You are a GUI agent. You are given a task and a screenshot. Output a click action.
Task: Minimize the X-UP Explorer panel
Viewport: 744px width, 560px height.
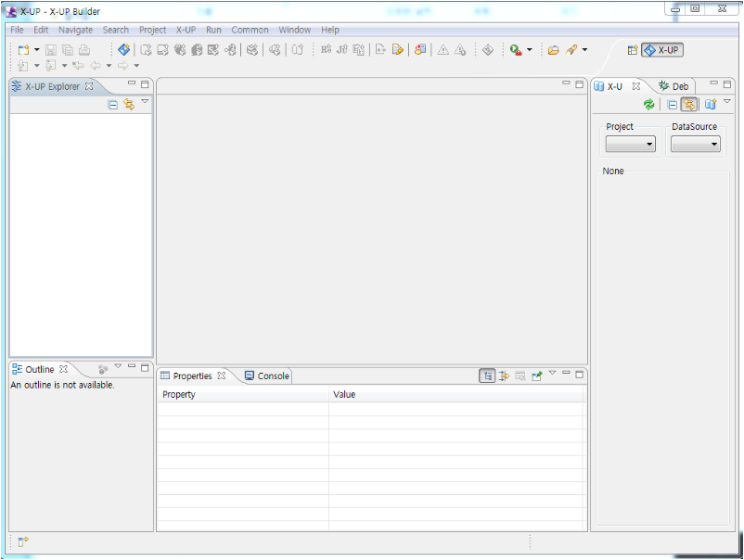tap(132, 83)
